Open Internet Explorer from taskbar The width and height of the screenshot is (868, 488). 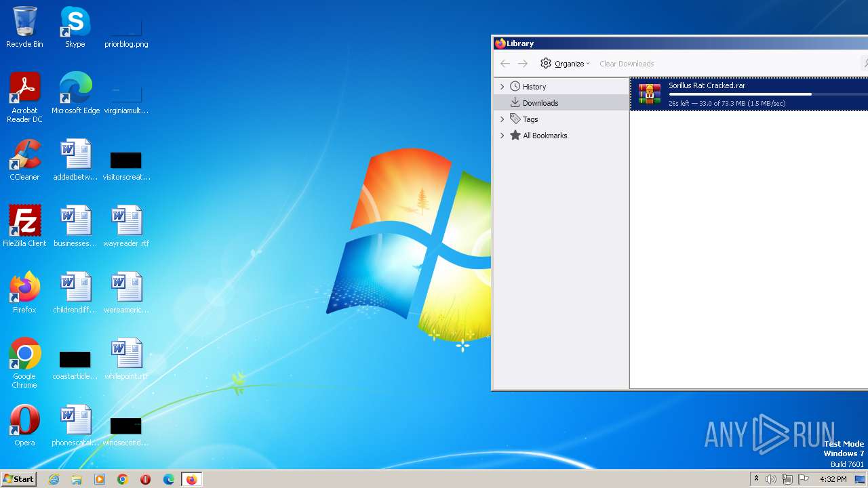click(x=54, y=479)
